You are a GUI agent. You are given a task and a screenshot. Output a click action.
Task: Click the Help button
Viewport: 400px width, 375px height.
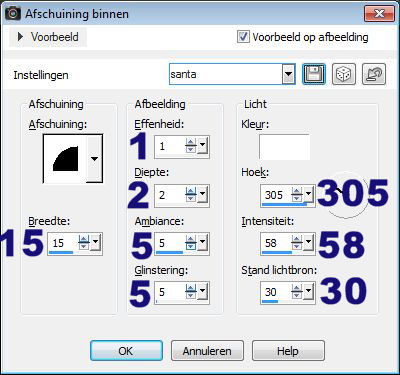(x=288, y=351)
